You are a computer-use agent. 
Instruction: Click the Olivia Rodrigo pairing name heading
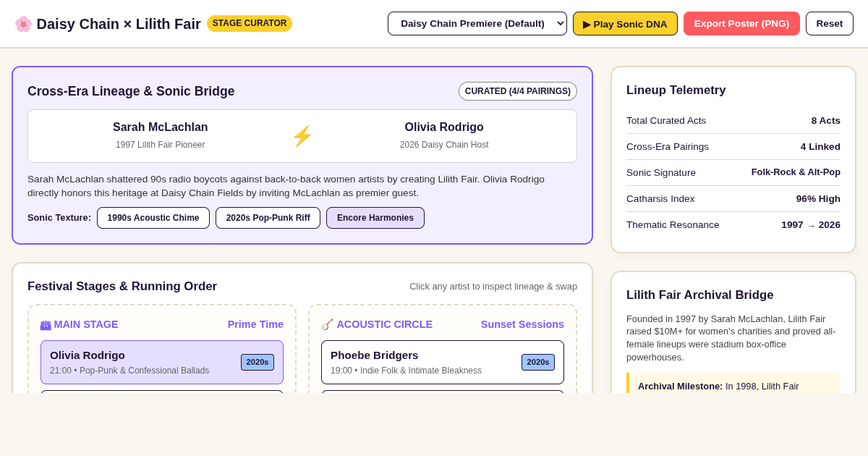coord(444,127)
